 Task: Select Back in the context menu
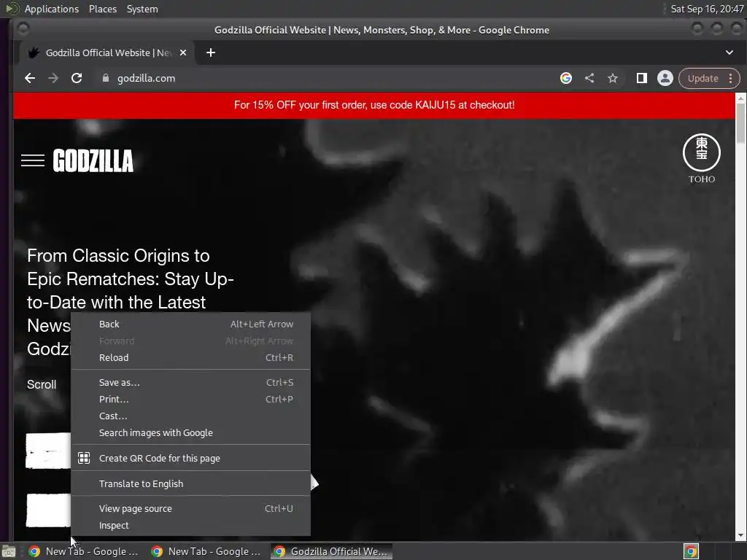coord(190,324)
